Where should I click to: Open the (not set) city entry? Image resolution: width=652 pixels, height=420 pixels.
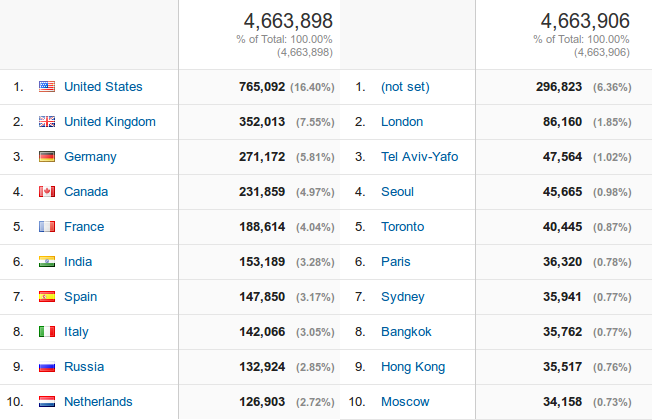tap(405, 86)
